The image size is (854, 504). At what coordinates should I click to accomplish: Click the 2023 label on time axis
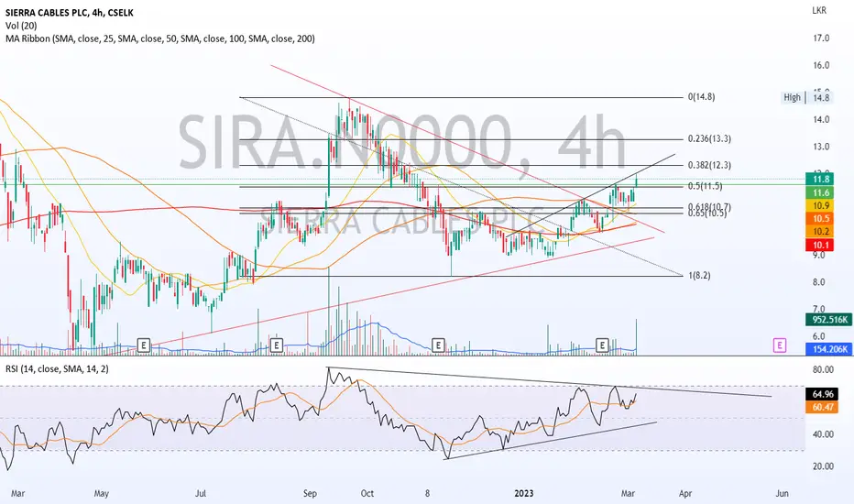pos(524,494)
